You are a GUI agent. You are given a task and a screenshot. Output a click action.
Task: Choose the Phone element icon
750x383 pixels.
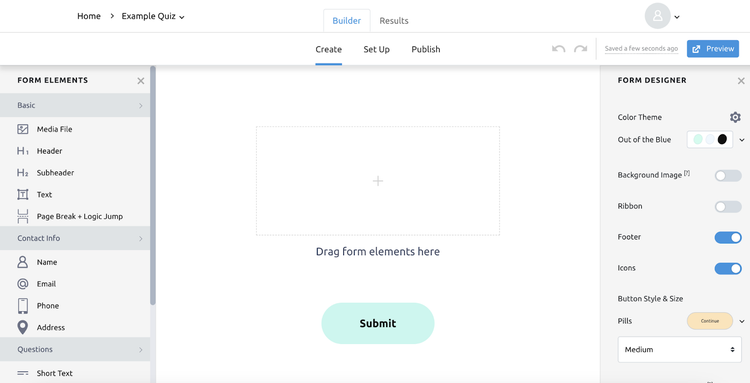tap(22, 306)
